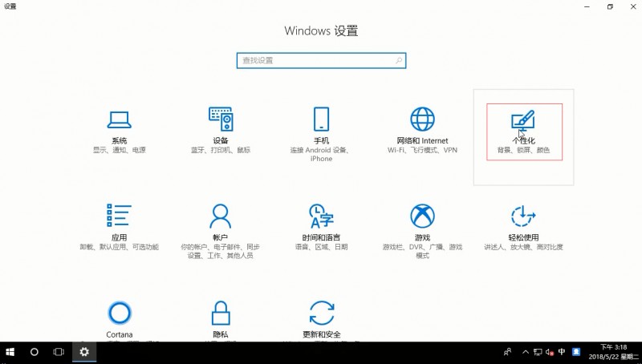Open the 隐私 (Privacy) lock tile
The height and width of the screenshot is (364, 642).
220,319
